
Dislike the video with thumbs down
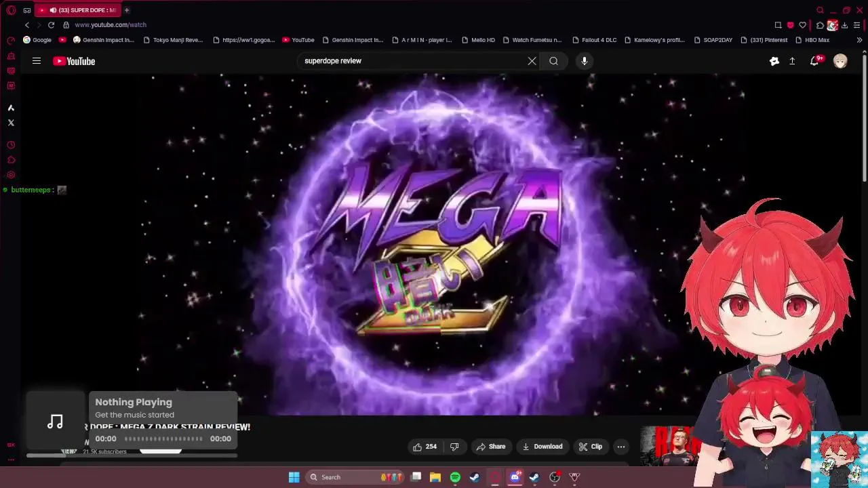tap(454, 447)
